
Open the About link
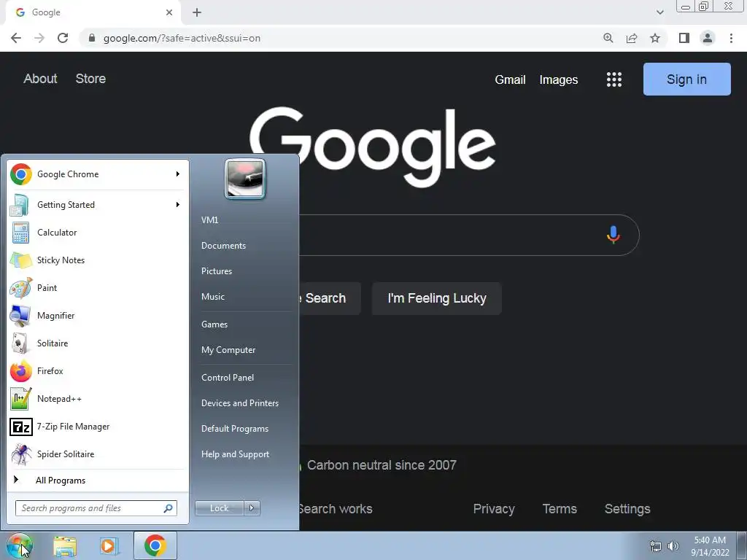[41, 79]
